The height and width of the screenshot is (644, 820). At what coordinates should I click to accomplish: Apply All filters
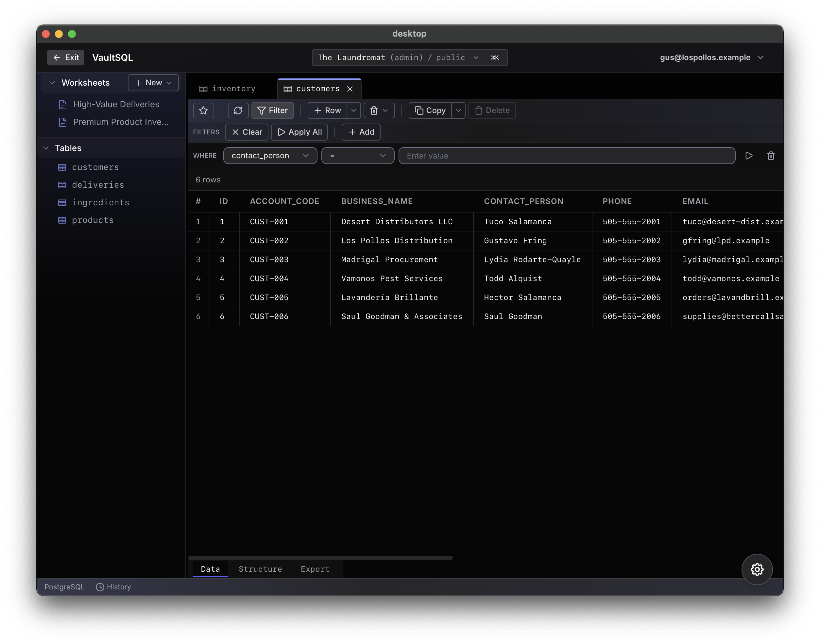coord(299,132)
